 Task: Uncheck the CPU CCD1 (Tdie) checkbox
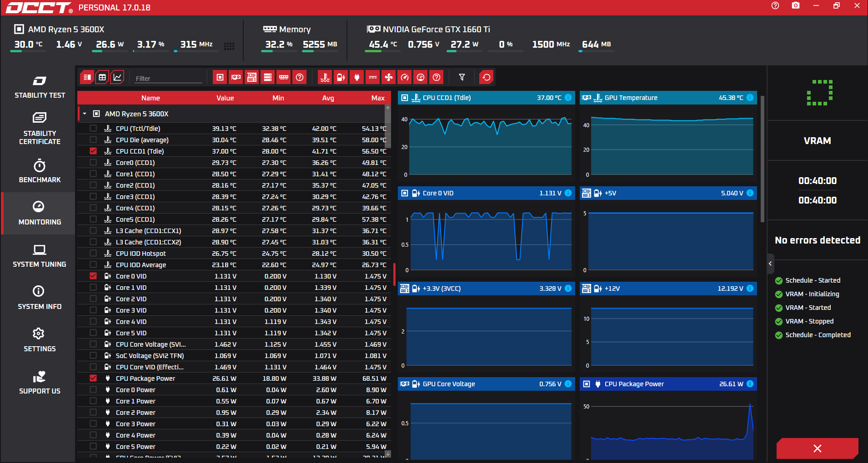[93, 151]
